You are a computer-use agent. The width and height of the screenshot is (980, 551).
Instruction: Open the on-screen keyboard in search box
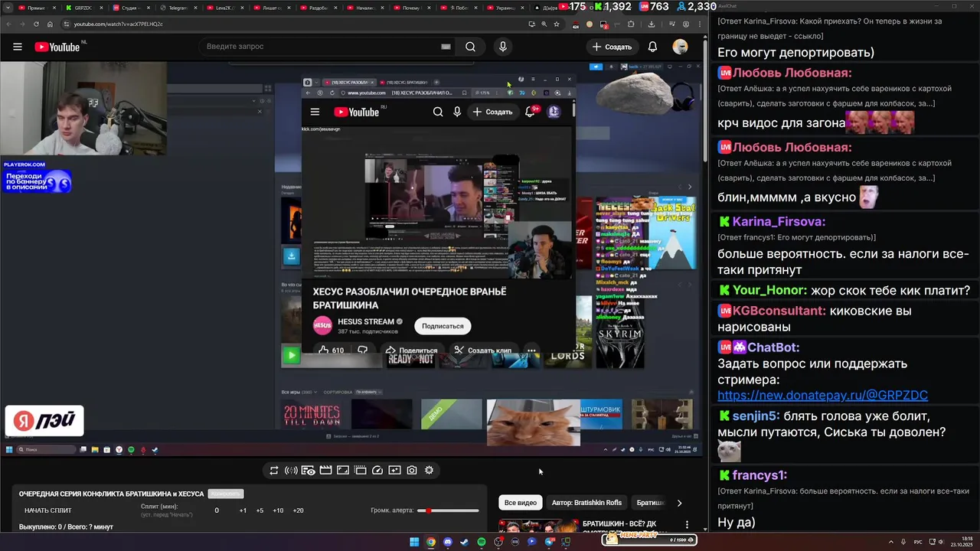pyautogui.click(x=446, y=47)
